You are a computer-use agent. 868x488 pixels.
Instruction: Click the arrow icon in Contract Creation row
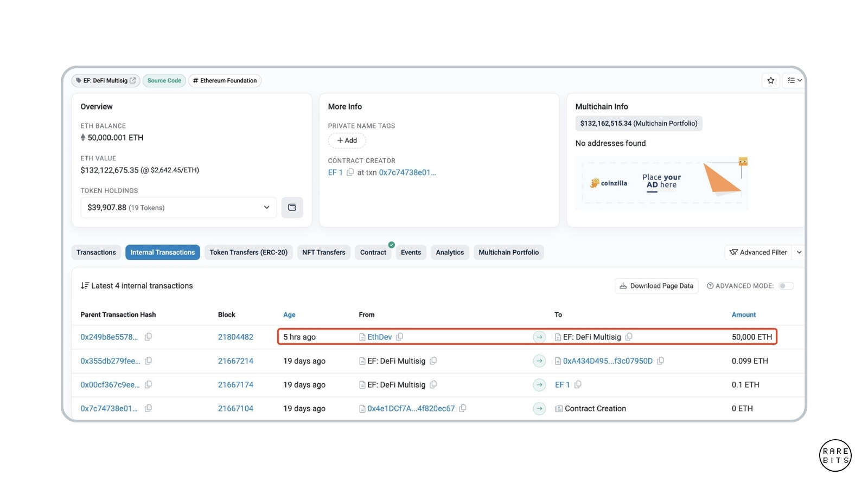click(x=539, y=409)
